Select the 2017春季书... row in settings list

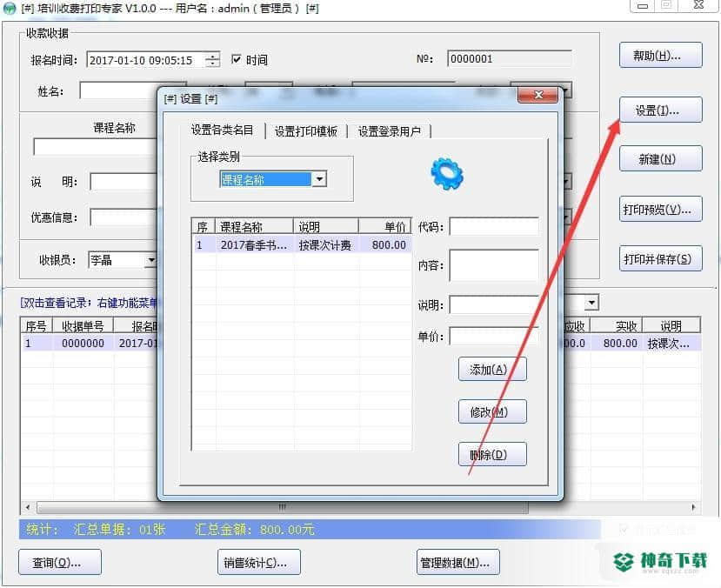[302, 244]
